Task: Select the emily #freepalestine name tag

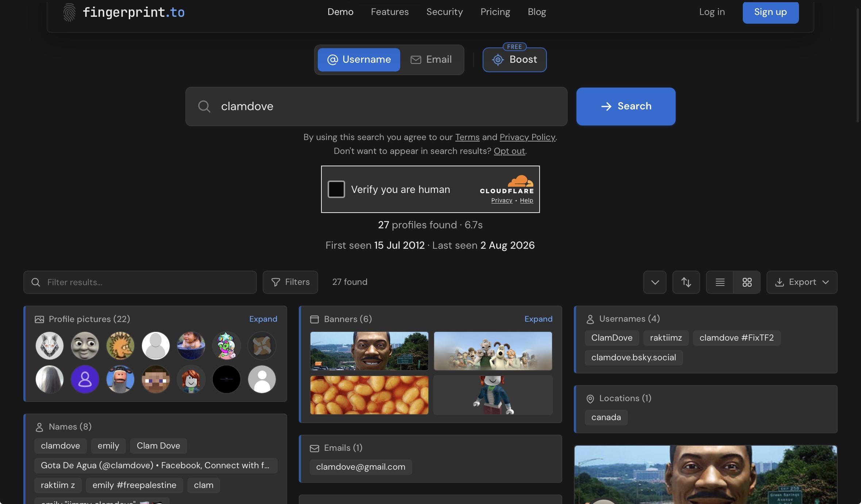Action: pos(134,485)
